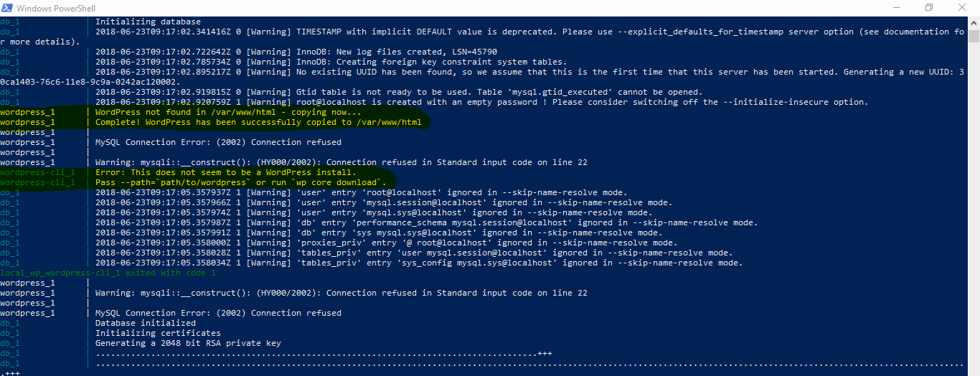The image size is (980, 376).
Task: Click the first 'MySQL Connection Error: (2002)' line
Action: [218, 143]
